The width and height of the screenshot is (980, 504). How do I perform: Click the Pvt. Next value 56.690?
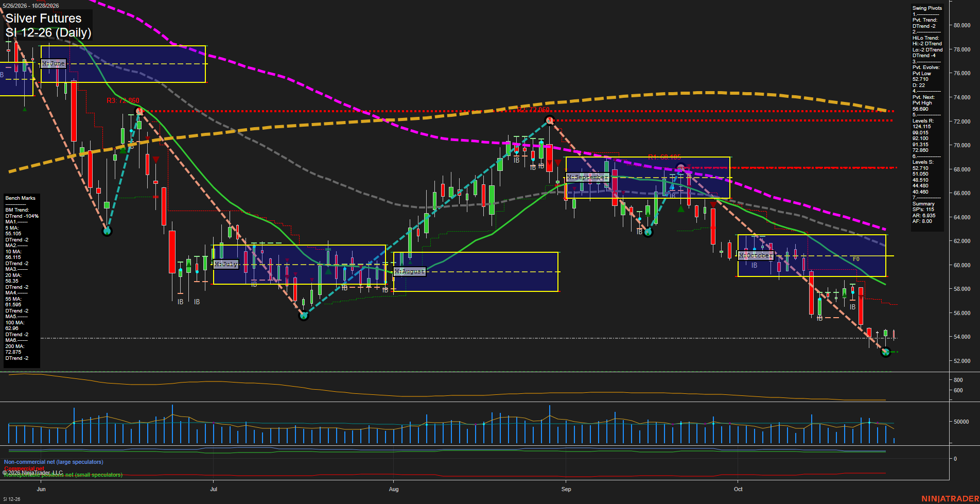point(920,109)
